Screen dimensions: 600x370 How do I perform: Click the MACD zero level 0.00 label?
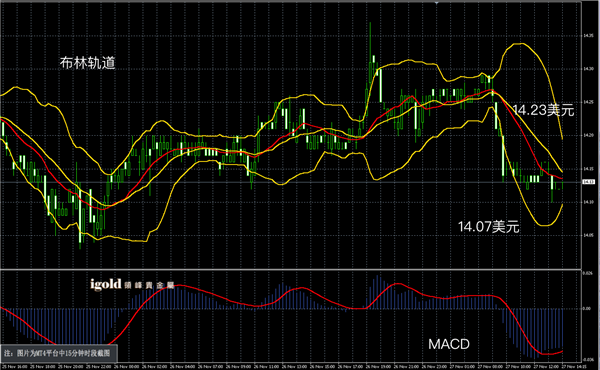point(587,308)
